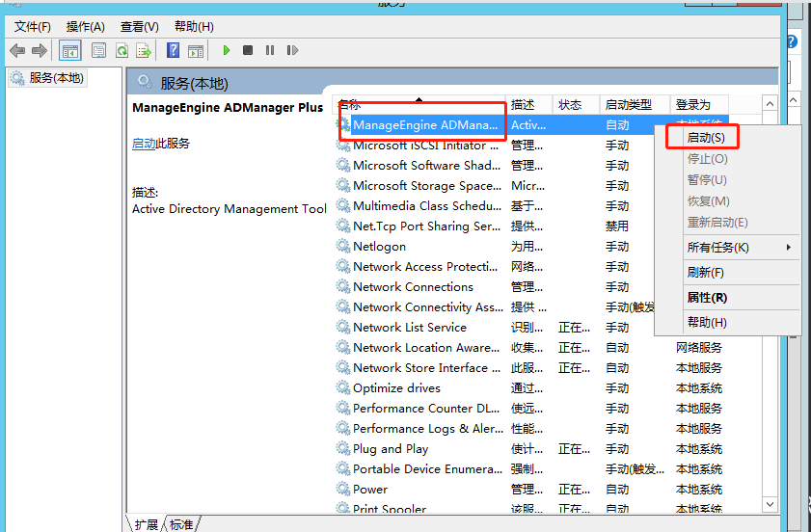Select the Network Location Awareness row
The image size is (811, 532).
coord(531,347)
